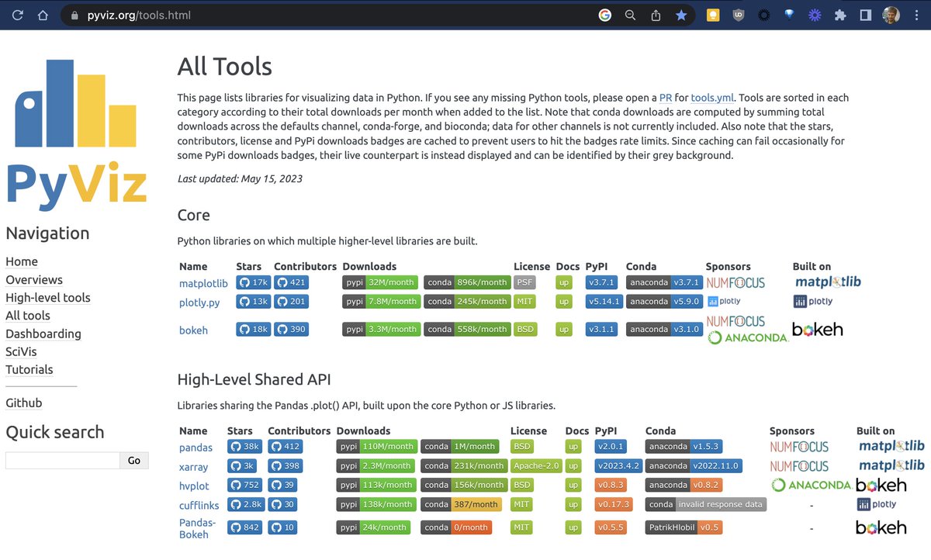Click the NumFOCUS sponsor logo in xarray row
931x560 pixels.
click(x=799, y=466)
